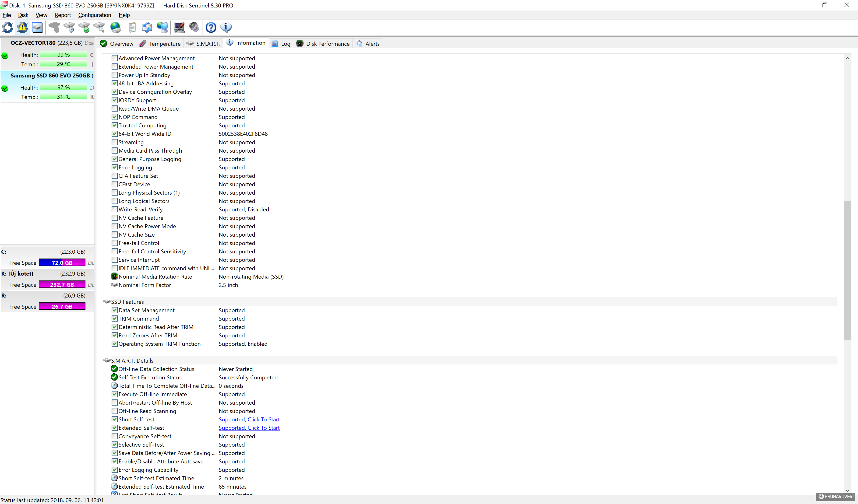Click the globe with monitor network icon
858x504 pixels.
tap(162, 27)
